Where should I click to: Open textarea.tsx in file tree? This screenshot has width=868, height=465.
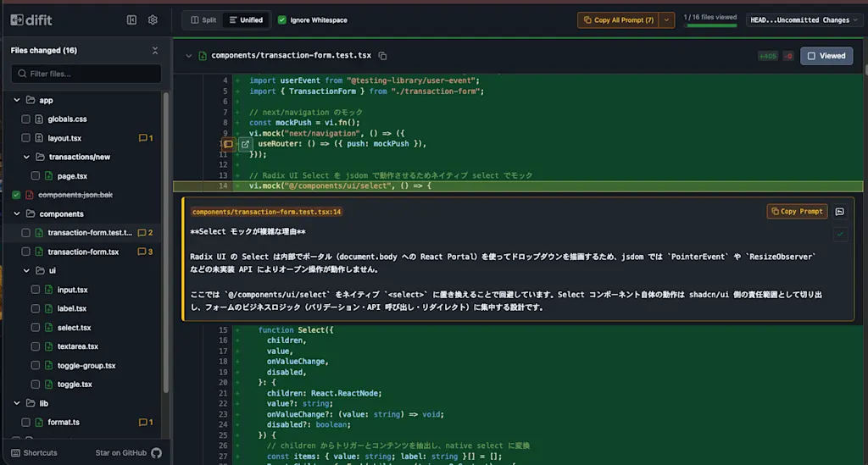77,346
